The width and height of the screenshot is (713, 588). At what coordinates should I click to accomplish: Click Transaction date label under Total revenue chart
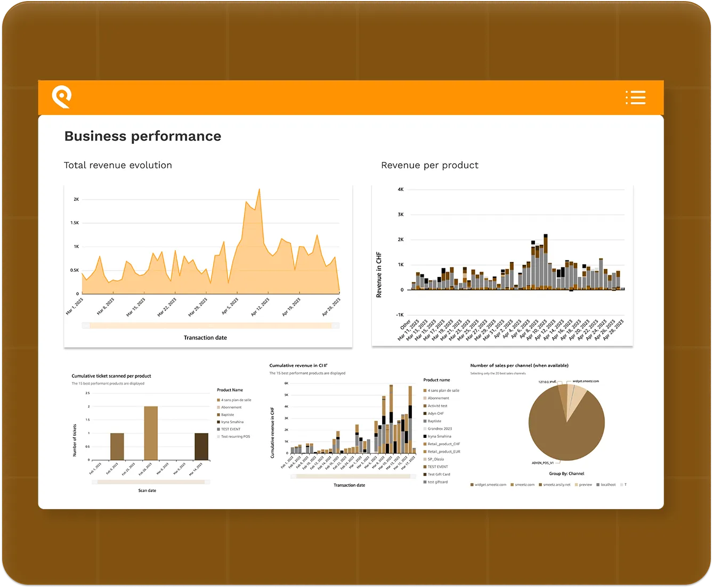[x=205, y=338]
